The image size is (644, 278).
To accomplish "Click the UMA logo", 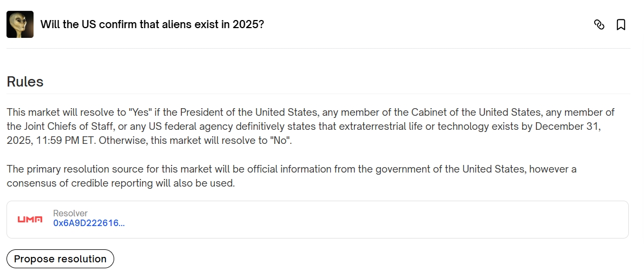I will (30, 219).
